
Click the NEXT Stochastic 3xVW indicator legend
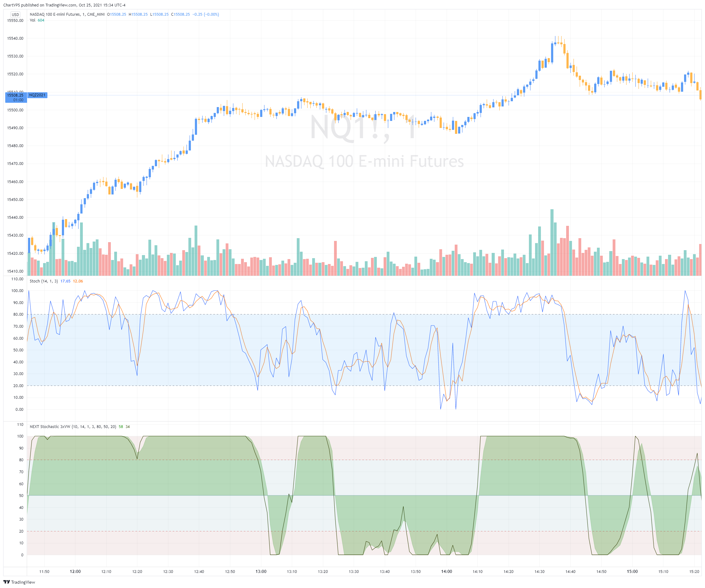click(x=73, y=426)
